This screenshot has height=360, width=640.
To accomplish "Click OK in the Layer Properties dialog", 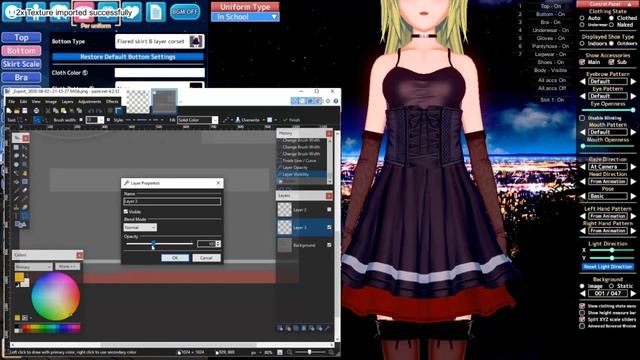I will coord(175,258).
